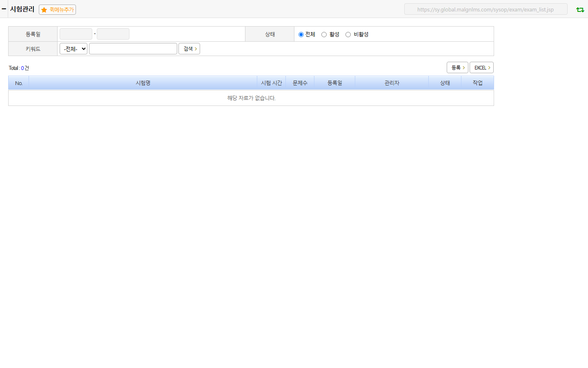The width and height of the screenshot is (588, 368).
Task: Click the 키워드 filter label
Action: tap(33, 49)
